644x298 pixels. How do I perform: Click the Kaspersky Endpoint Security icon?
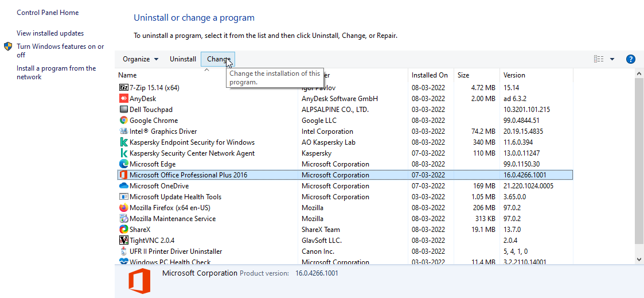tap(124, 142)
